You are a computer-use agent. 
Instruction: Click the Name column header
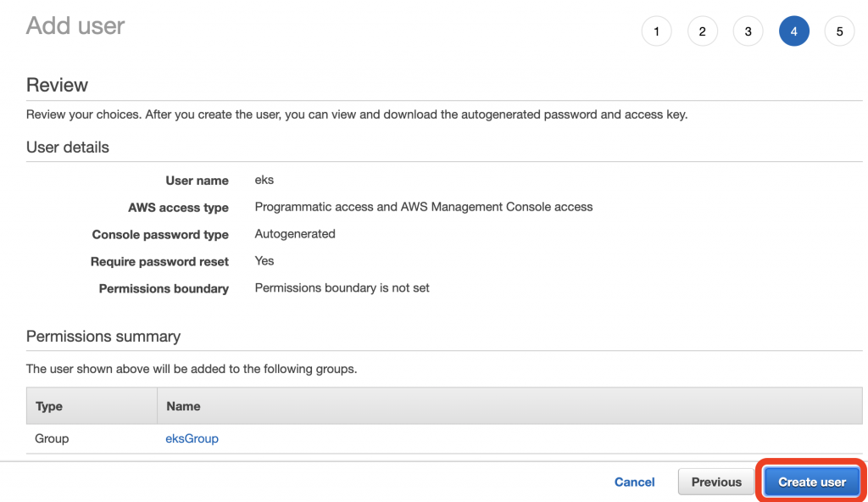coord(183,406)
